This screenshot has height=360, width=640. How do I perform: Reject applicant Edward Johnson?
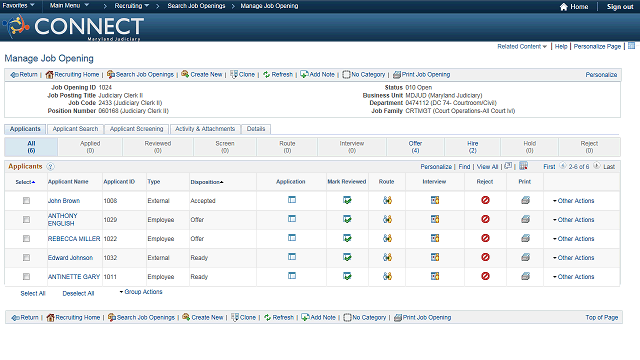(485, 257)
